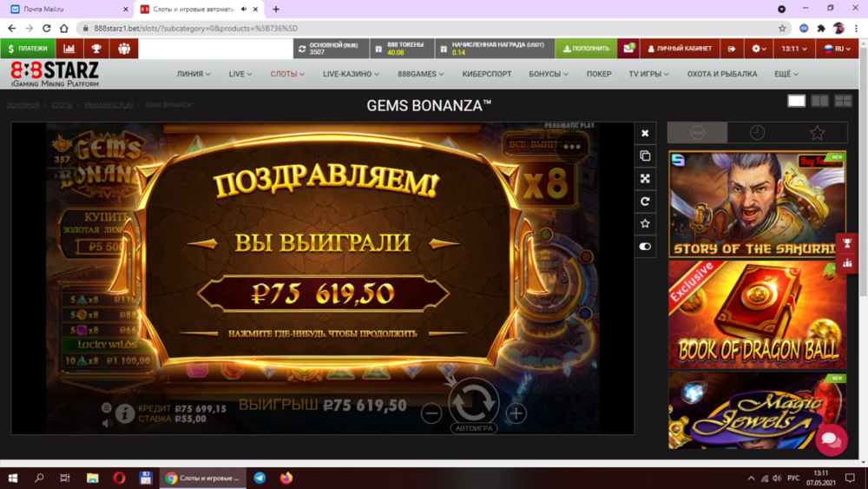Open Opera from the taskbar
868x489 pixels.
[x=119, y=478]
